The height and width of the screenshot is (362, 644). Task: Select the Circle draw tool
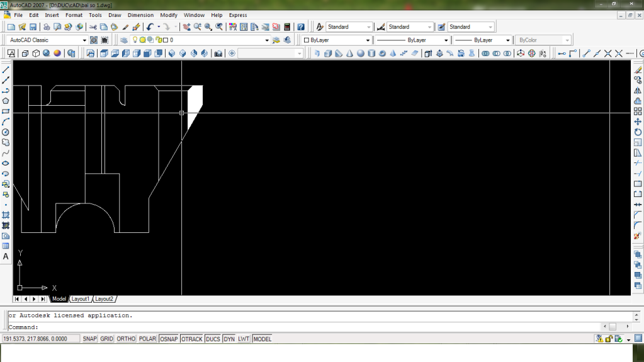tap(6, 132)
